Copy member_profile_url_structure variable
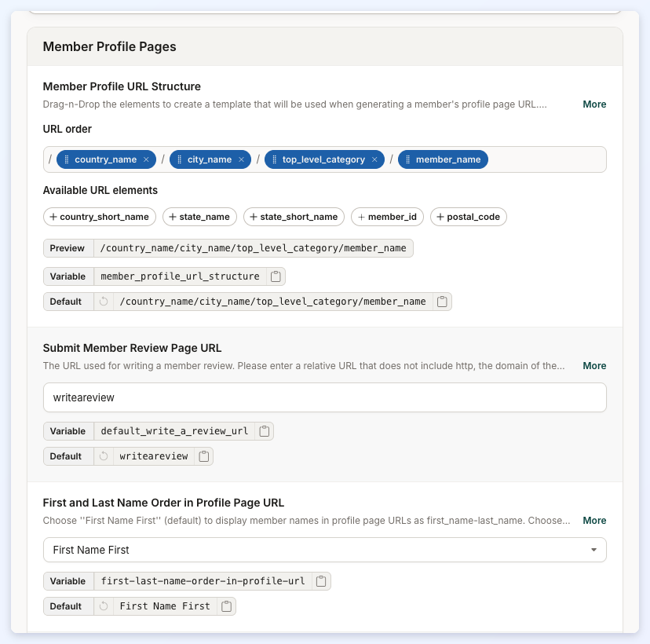 276,276
